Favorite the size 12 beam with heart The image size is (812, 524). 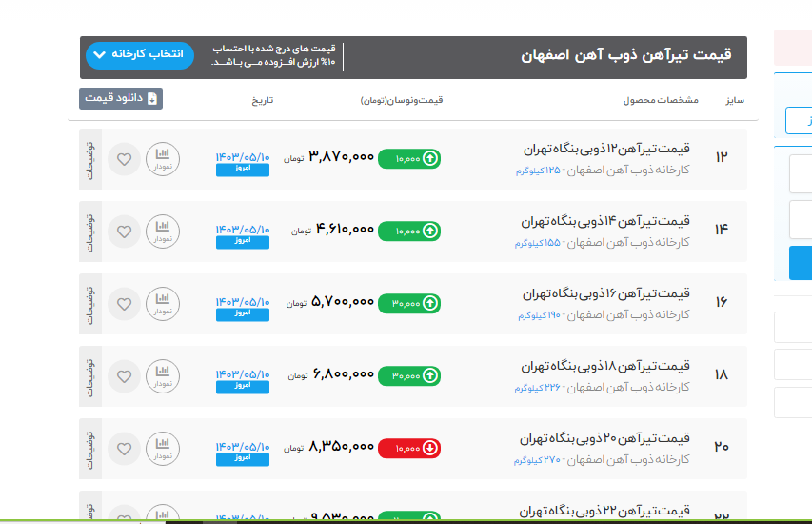click(124, 159)
